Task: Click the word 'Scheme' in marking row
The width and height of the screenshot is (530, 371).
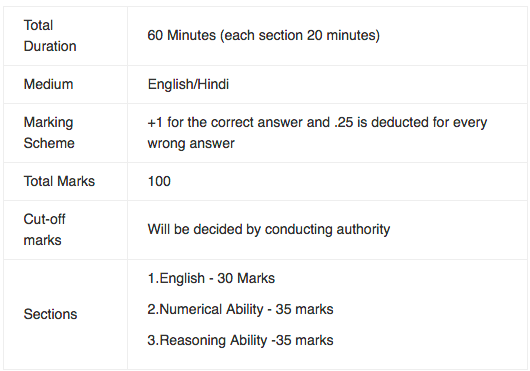Action: click(49, 143)
